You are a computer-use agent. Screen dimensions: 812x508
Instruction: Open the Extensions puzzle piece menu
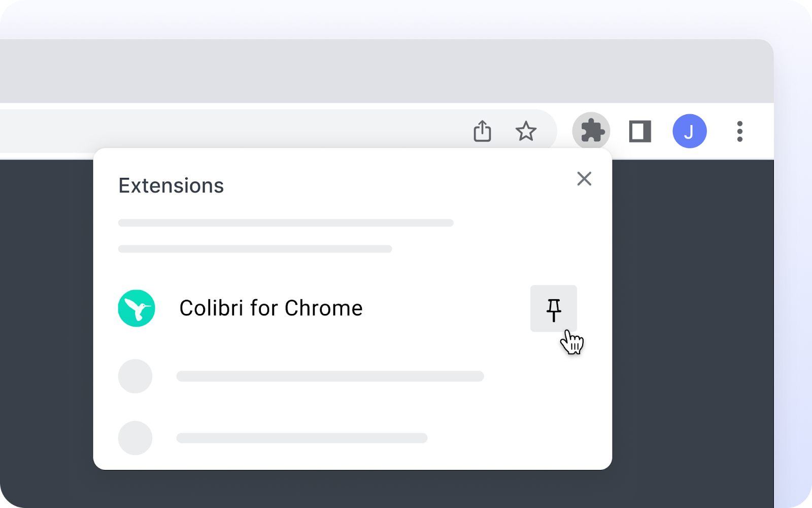tap(591, 131)
